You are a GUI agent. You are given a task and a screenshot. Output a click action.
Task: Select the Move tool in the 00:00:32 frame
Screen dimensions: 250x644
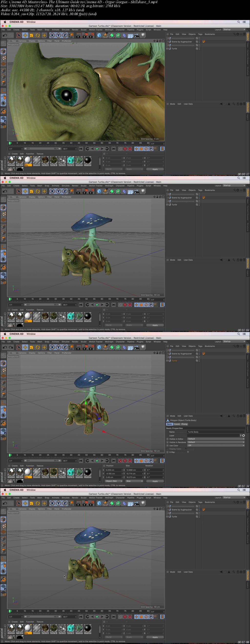point(25,35)
